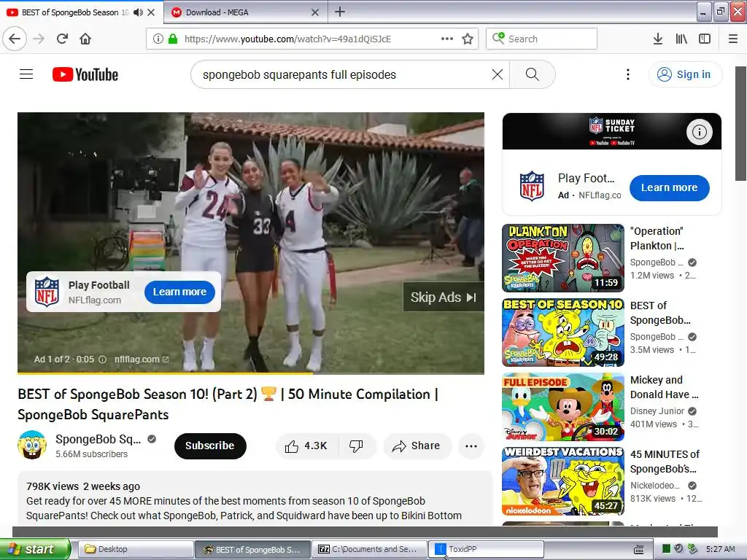Viewport: 747px width, 560px height.
Task: Expand the video description box
Action: tap(255, 499)
